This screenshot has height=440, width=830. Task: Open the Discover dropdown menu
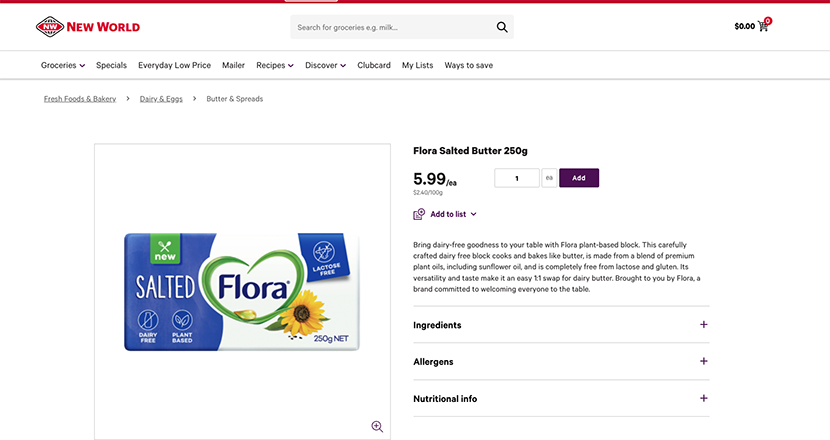click(x=325, y=65)
